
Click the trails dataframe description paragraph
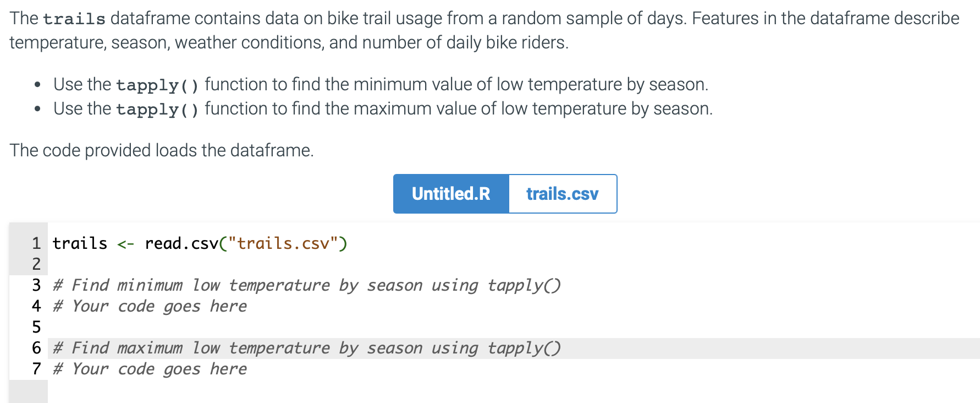[484, 30]
